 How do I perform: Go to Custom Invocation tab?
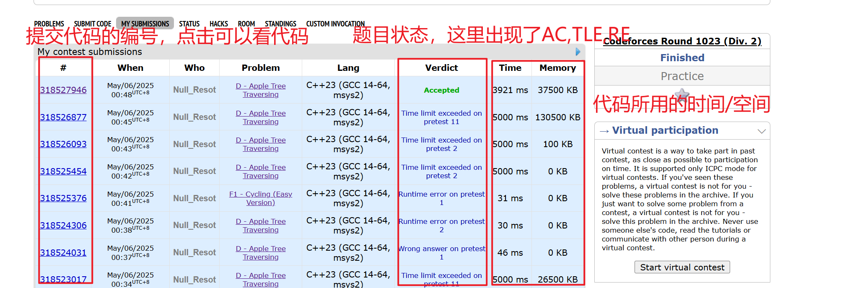tap(335, 24)
